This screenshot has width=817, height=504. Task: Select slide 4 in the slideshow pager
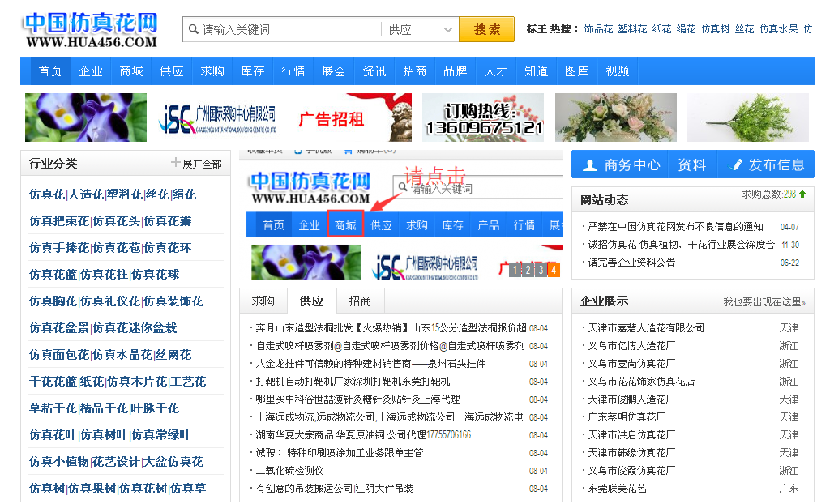(554, 270)
